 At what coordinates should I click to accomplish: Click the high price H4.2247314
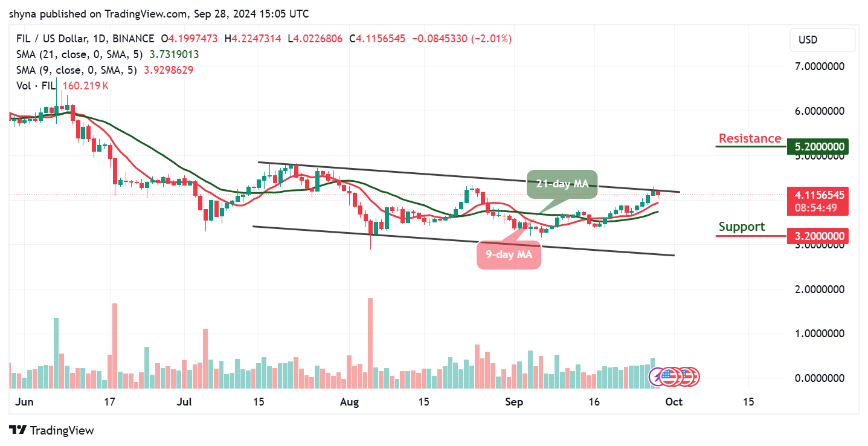click(x=253, y=39)
